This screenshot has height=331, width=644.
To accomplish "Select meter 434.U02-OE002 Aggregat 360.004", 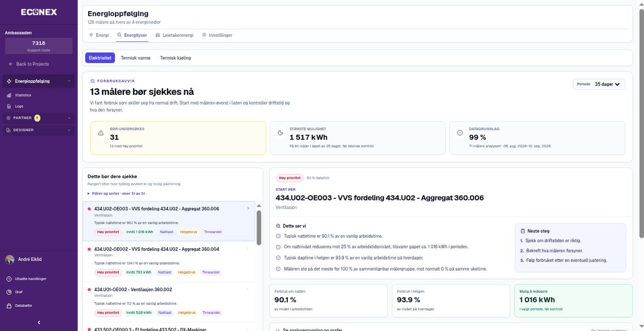I will [169, 261].
